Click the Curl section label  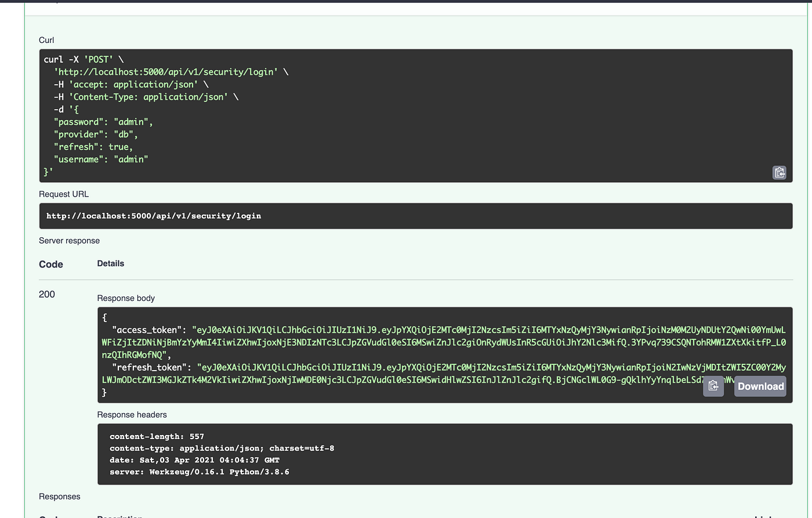point(46,40)
